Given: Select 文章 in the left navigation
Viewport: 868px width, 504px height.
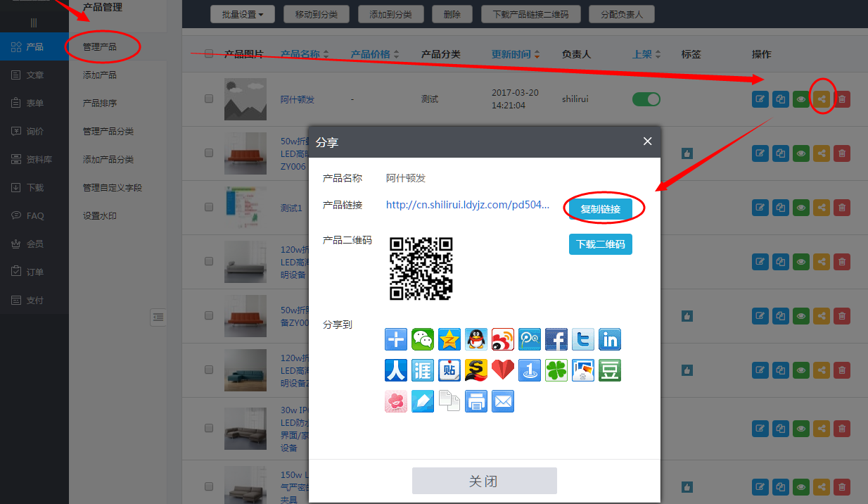Looking at the screenshot, I should [34, 75].
